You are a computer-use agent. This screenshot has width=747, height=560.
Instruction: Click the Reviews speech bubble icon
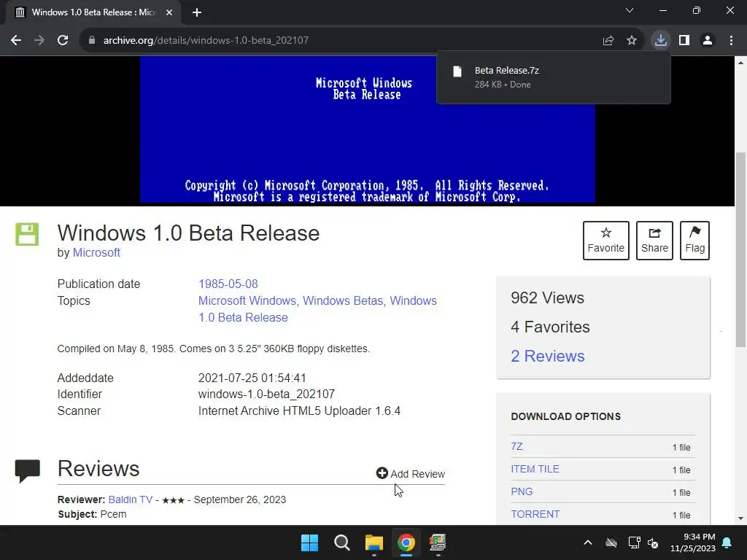tap(28, 470)
